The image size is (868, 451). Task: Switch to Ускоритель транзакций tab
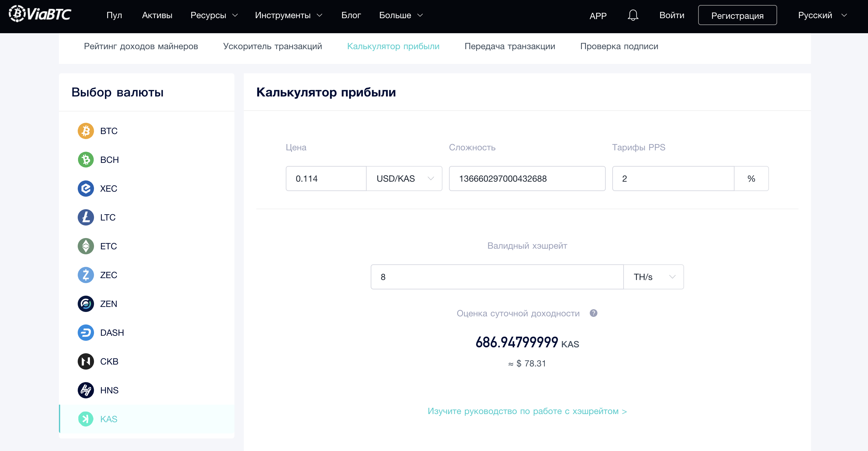[272, 46]
